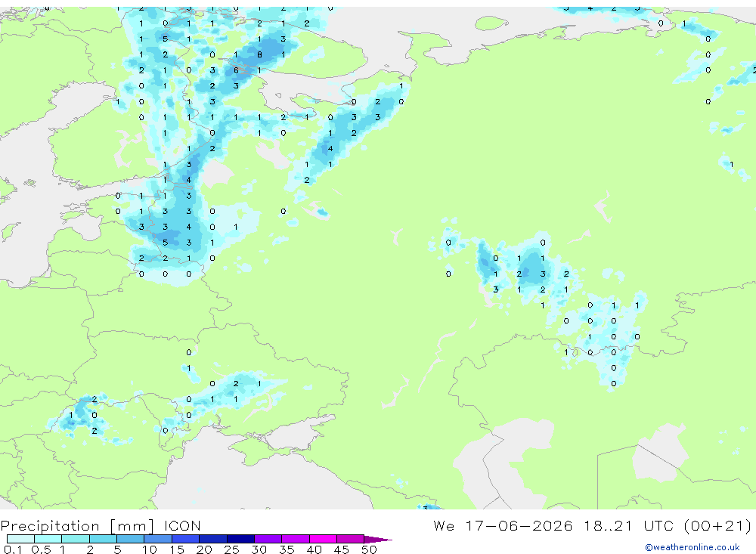The image size is (756, 554).
Task: Click the legend label "15"
Action: click(x=177, y=549)
